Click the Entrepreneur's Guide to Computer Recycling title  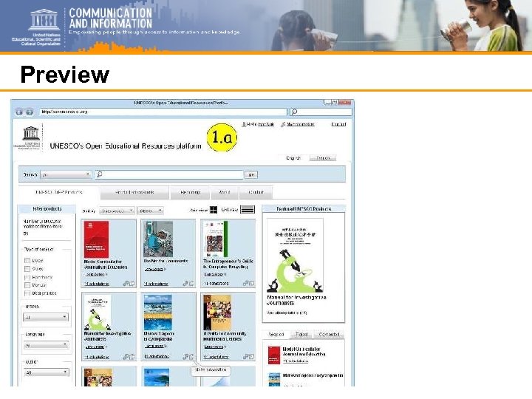[x=228, y=264]
